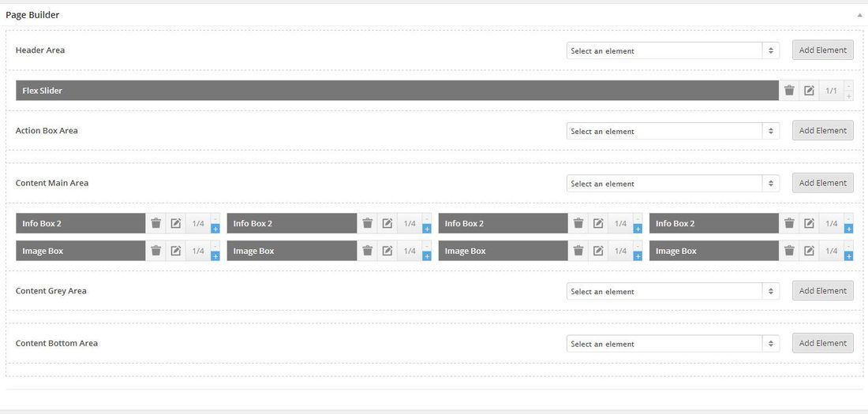Delete the fourth Info Box 2 element
This screenshot has height=414, width=868.
pos(789,223)
